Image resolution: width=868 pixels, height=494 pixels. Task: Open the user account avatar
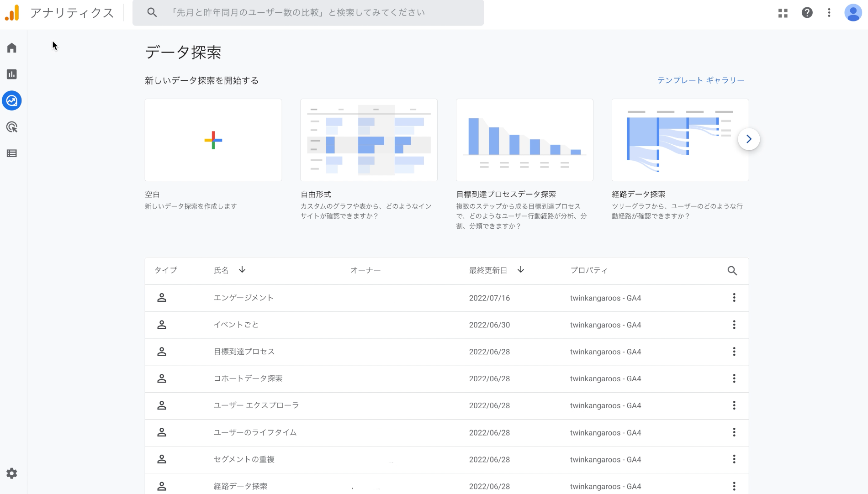pyautogui.click(x=853, y=13)
